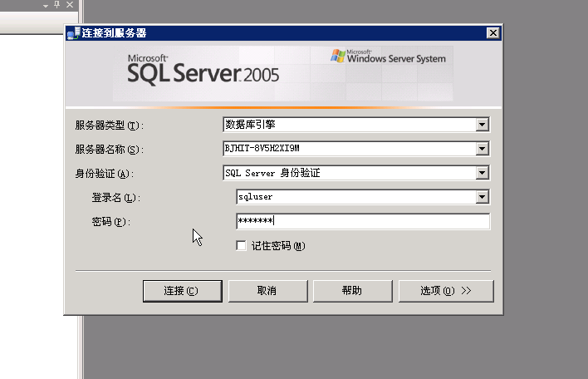Click the Cancel (取消) button
The height and width of the screenshot is (379, 588).
267,291
